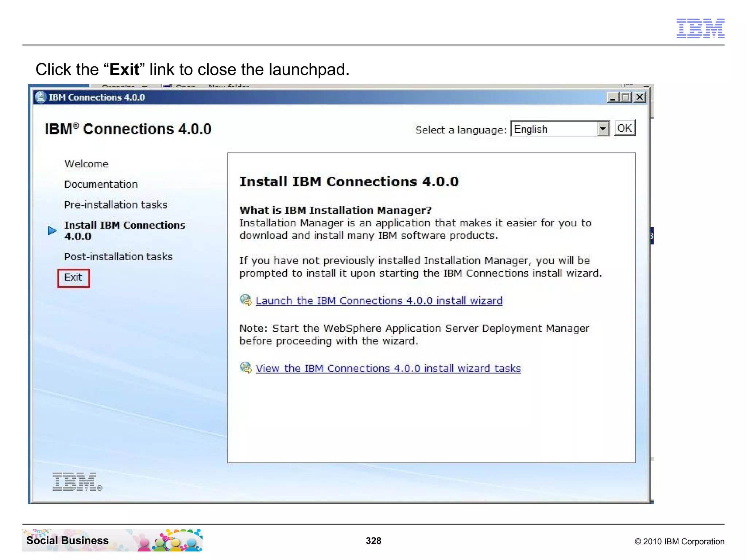Go to Pre-installation tasks
747x560 pixels.
(116, 205)
